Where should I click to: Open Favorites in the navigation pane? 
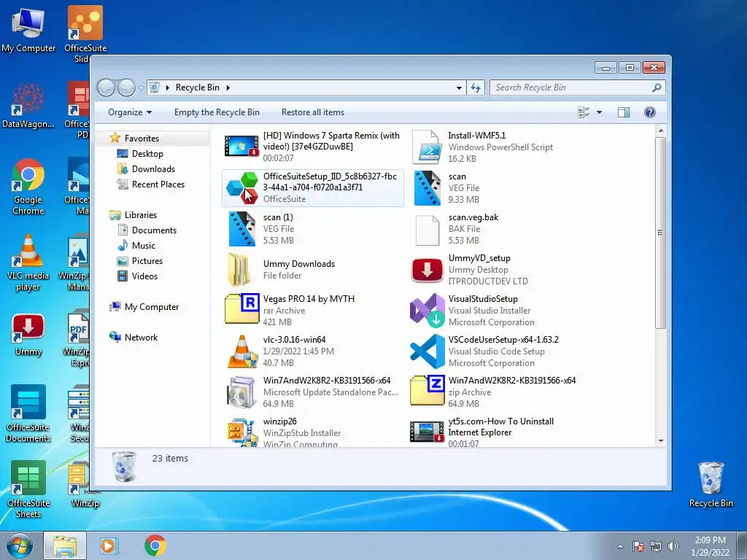coord(142,139)
